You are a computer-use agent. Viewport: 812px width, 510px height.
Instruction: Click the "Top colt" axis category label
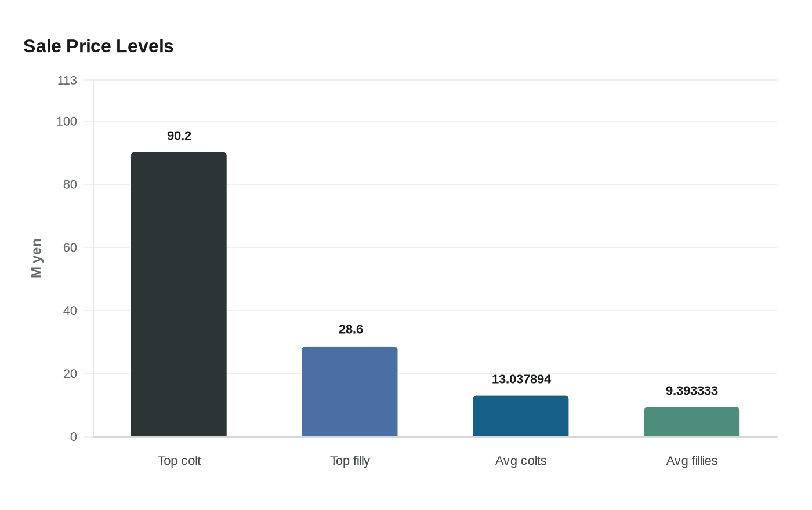(x=179, y=461)
